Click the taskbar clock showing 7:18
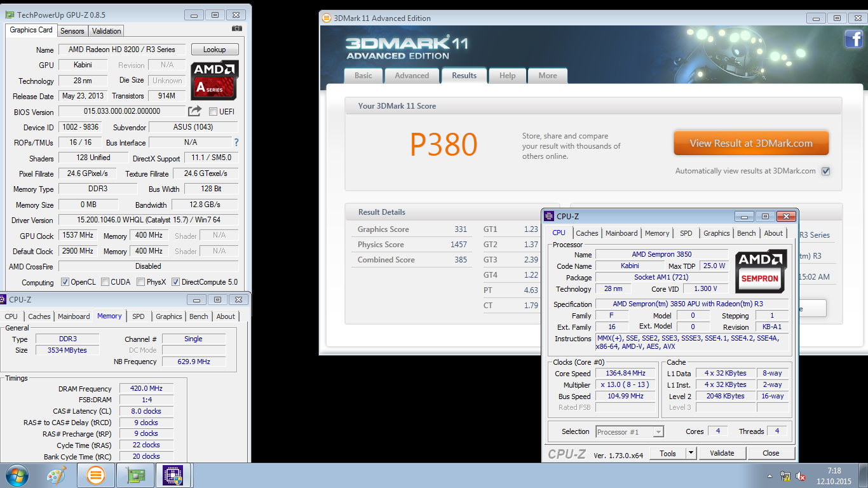Screen dimensions: 868x488 834,476
